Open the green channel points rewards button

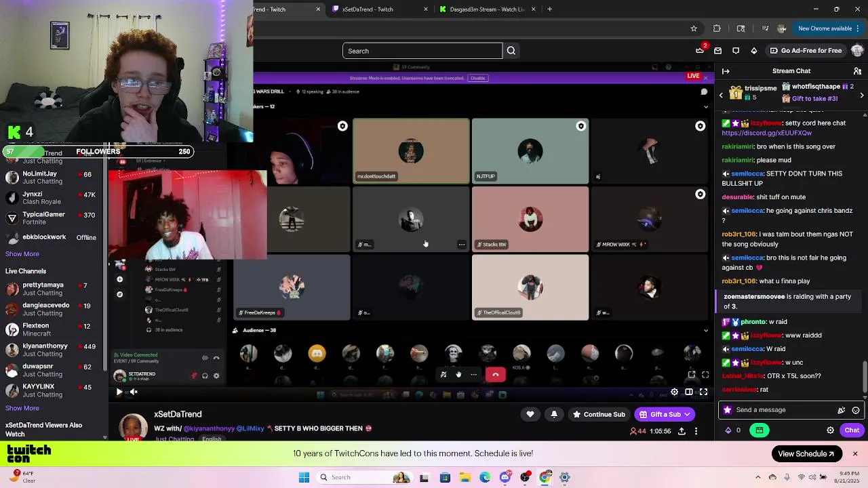(x=759, y=430)
